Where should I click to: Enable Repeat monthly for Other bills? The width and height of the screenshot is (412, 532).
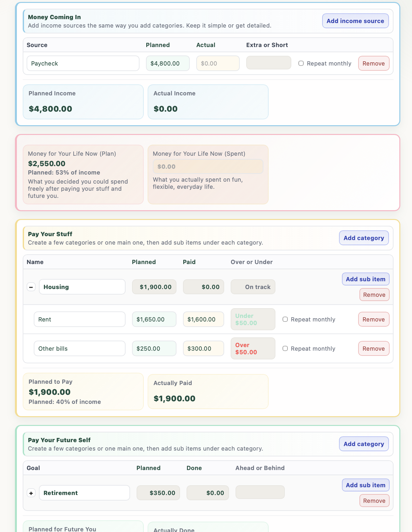[285, 348]
